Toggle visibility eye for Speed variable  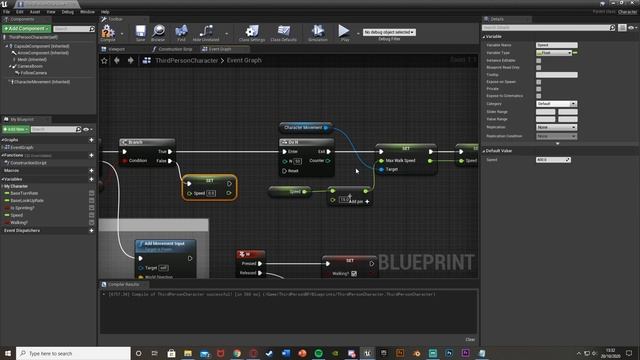tap(91, 215)
